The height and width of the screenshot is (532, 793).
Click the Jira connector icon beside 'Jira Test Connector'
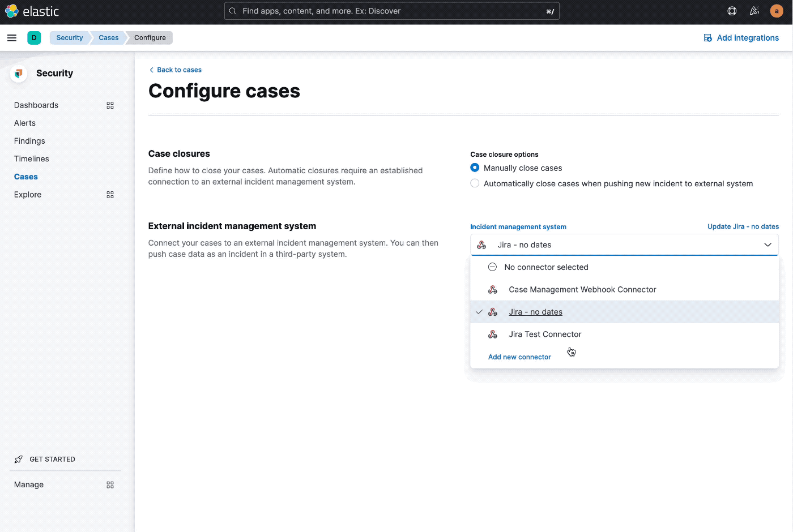493,334
